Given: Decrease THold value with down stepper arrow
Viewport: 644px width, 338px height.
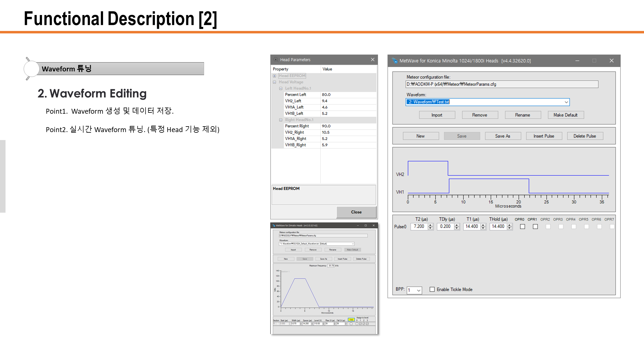Looking at the screenshot, I should pyautogui.click(x=510, y=228).
